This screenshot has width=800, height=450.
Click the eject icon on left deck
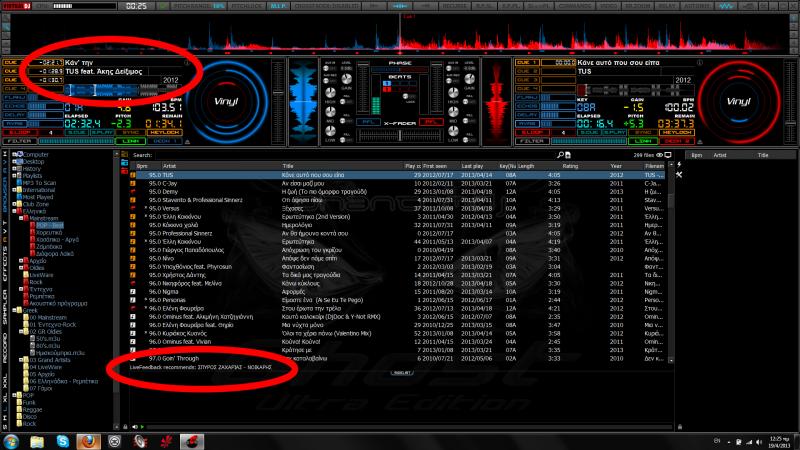pos(187,141)
